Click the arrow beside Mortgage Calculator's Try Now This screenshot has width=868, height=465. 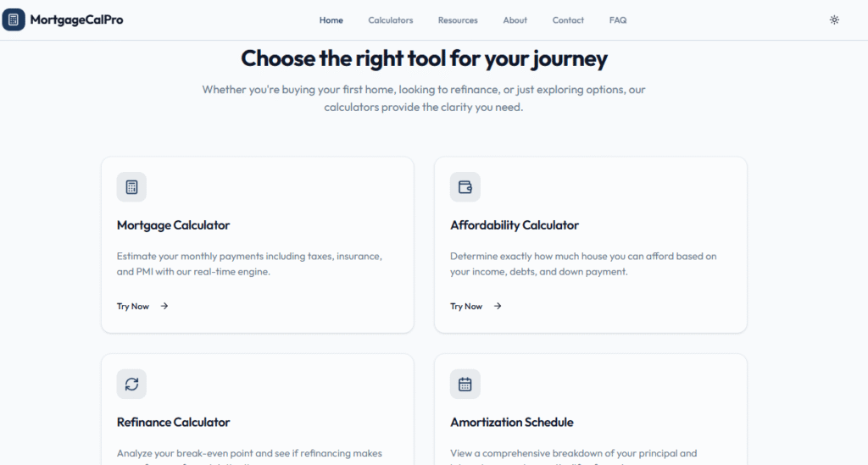(x=164, y=307)
